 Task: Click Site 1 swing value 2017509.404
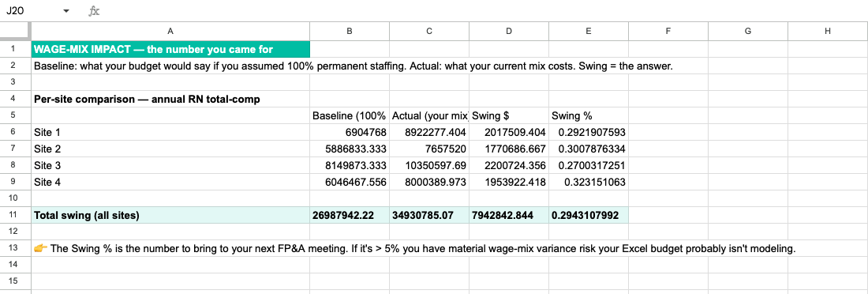pyautogui.click(x=509, y=132)
